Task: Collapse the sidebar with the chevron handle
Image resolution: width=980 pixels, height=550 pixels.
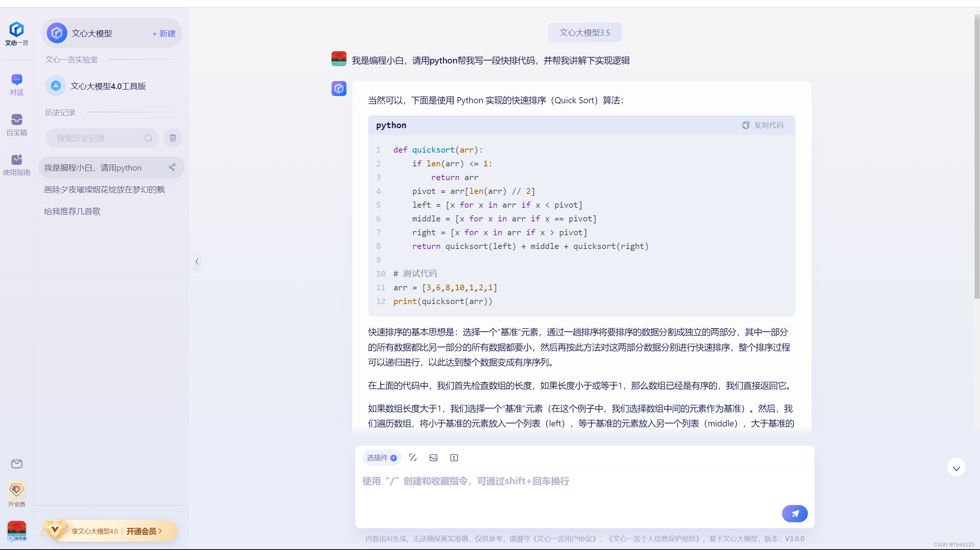Action: click(197, 262)
